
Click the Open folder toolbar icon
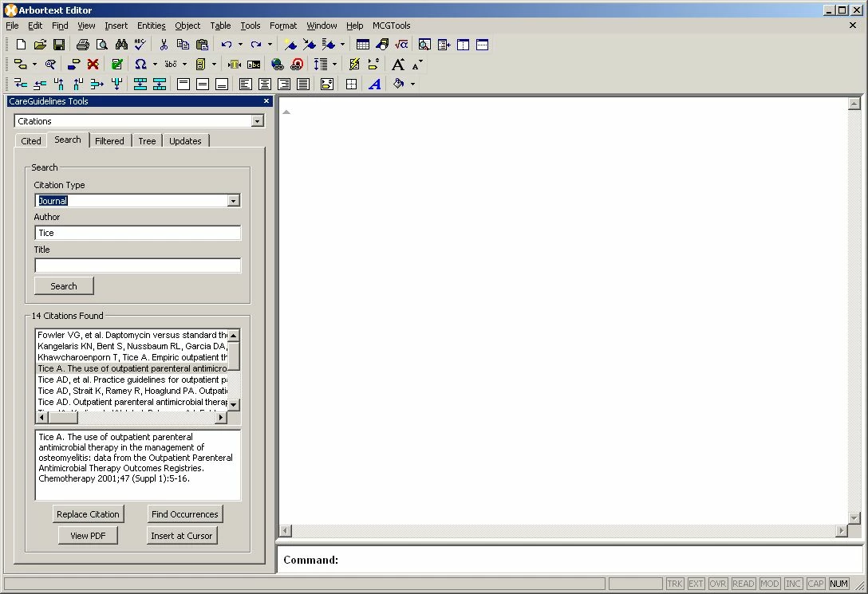pos(40,45)
